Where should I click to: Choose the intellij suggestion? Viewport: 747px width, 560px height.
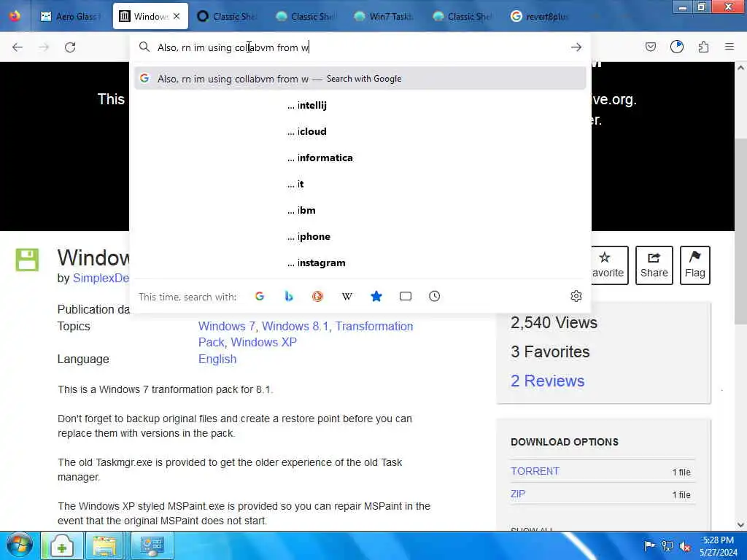pos(360,105)
